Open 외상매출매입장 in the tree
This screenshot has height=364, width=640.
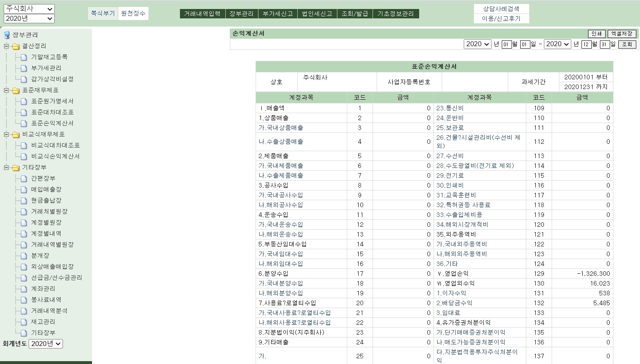(52, 267)
